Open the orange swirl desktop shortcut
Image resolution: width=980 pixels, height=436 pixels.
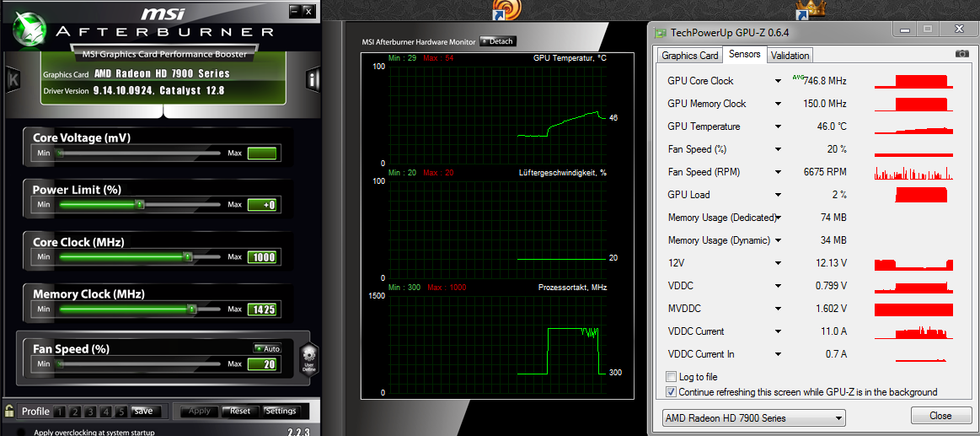click(506, 9)
